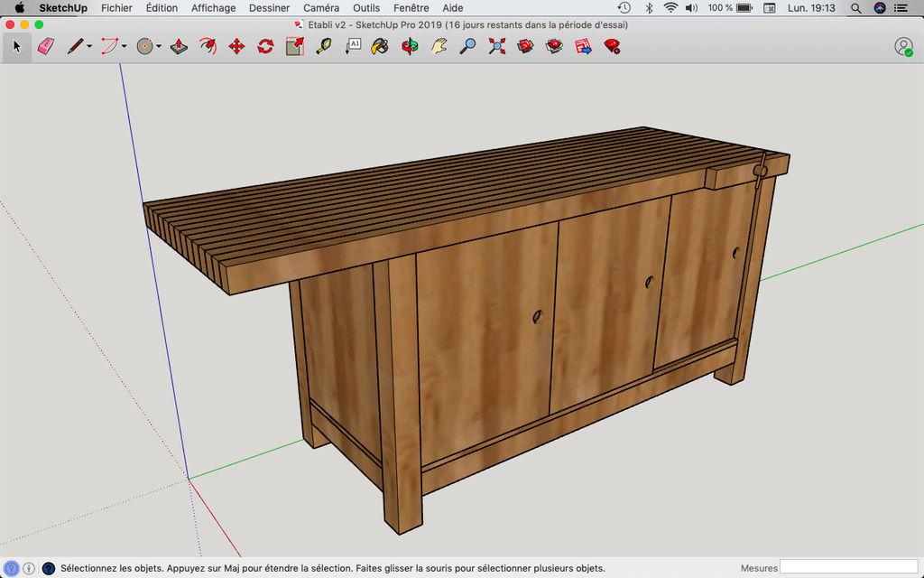Open the Caméra menu
This screenshot has width=924, height=578.
pos(321,8)
